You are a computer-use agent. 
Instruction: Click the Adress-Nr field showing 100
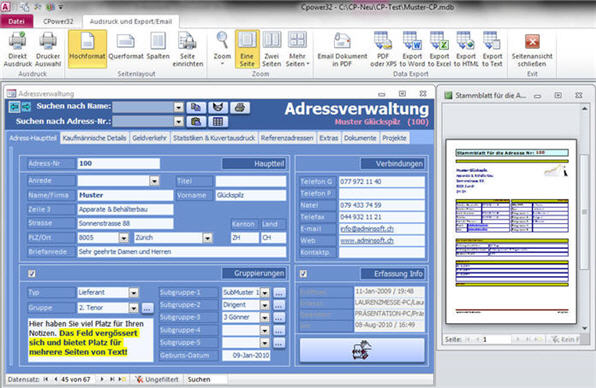(118, 163)
